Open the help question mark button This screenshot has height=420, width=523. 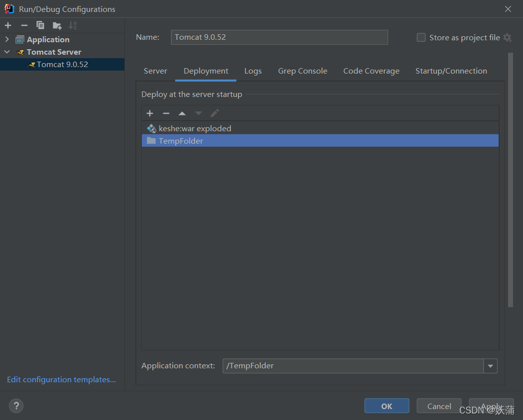coord(16,406)
